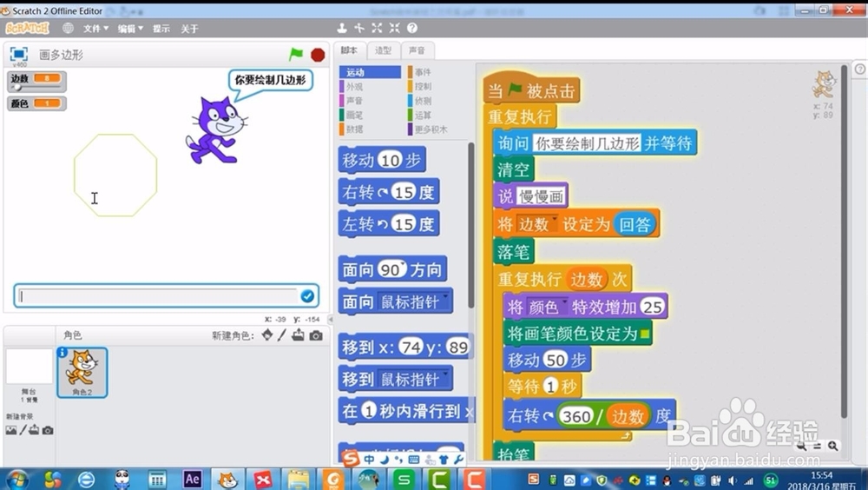Open language globe menu

(68, 29)
